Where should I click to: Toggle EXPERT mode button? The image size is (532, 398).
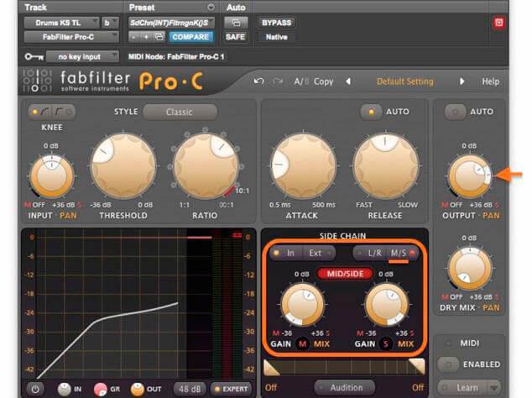click(231, 389)
